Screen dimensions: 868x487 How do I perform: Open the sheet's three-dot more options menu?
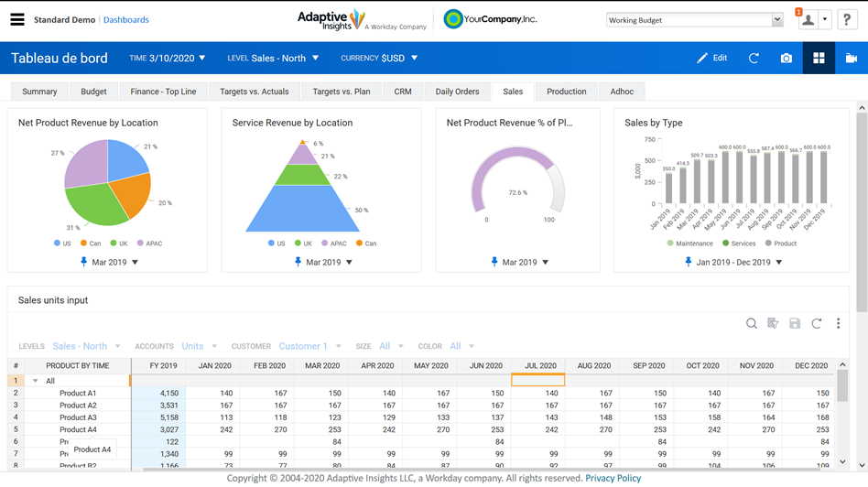click(838, 323)
